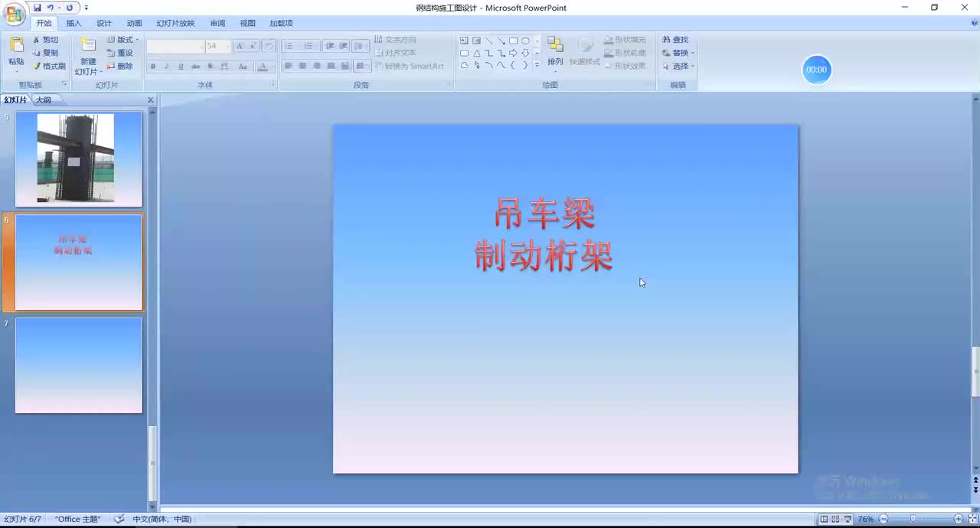The width and height of the screenshot is (980, 528).
Task: Select the right arrow block shape
Action: pyautogui.click(x=513, y=53)
